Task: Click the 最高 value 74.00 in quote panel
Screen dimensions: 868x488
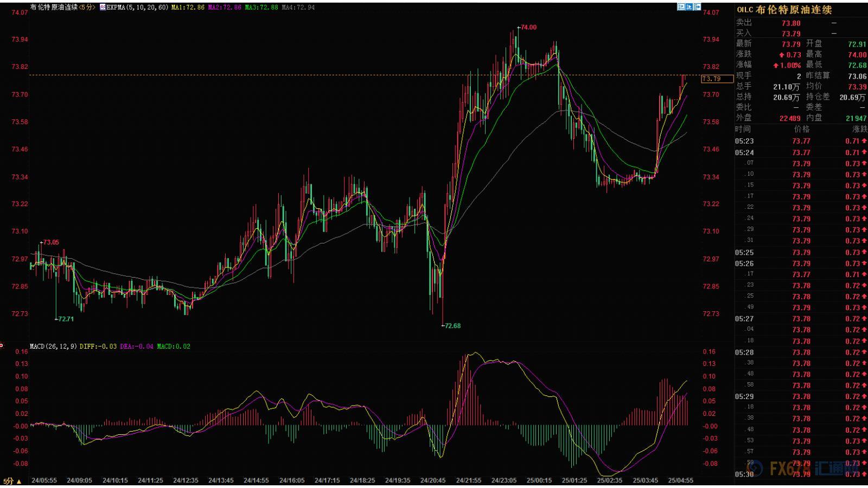Action: [857, 55]
